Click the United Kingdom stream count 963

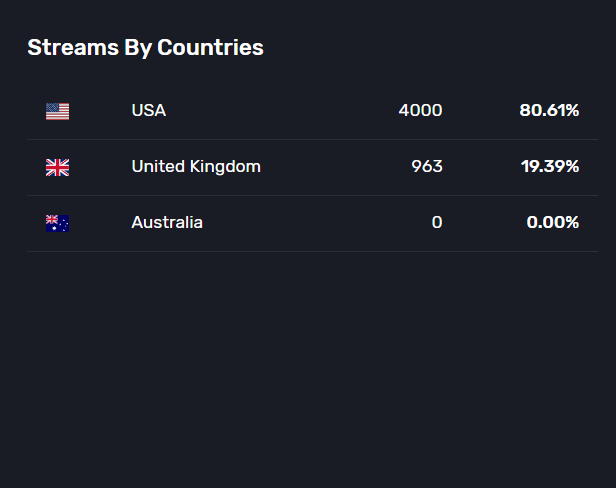427,167
